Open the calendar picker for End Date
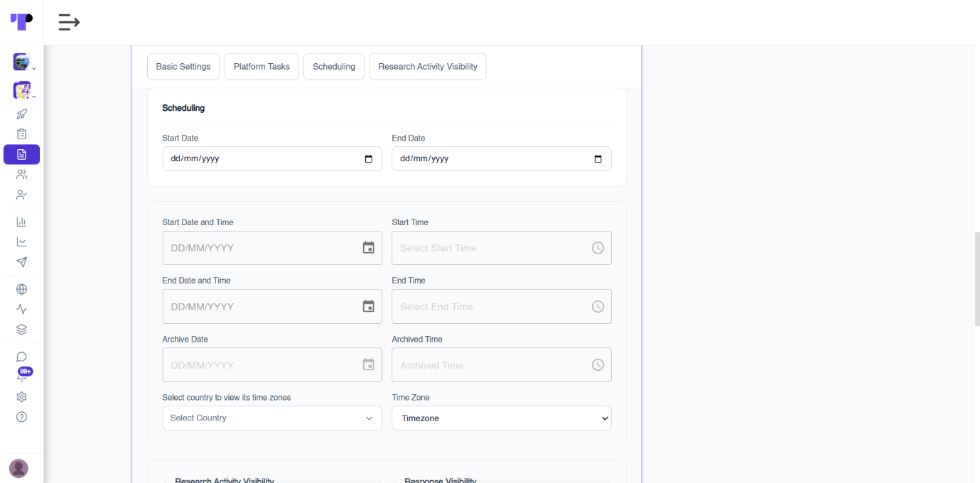Viewport: 980px width, 483px height. [598, 159]
